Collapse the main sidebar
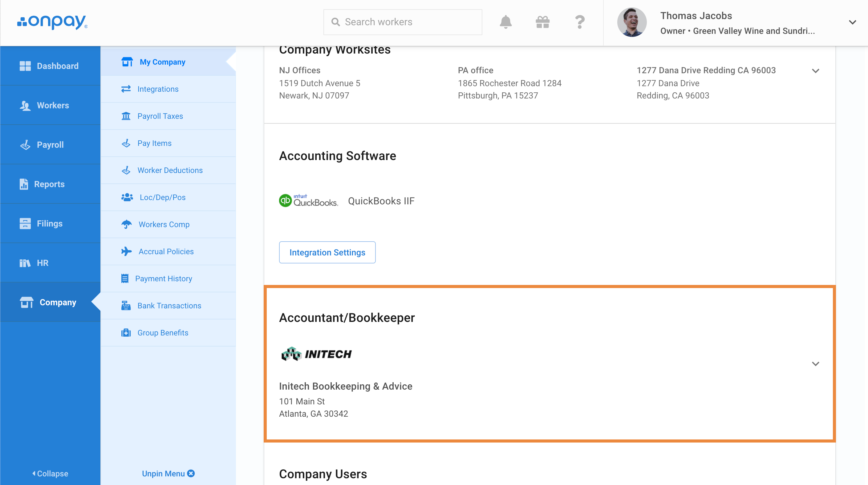Image resolution: width=868 pixels, height=485 pixels. [50, 473]
